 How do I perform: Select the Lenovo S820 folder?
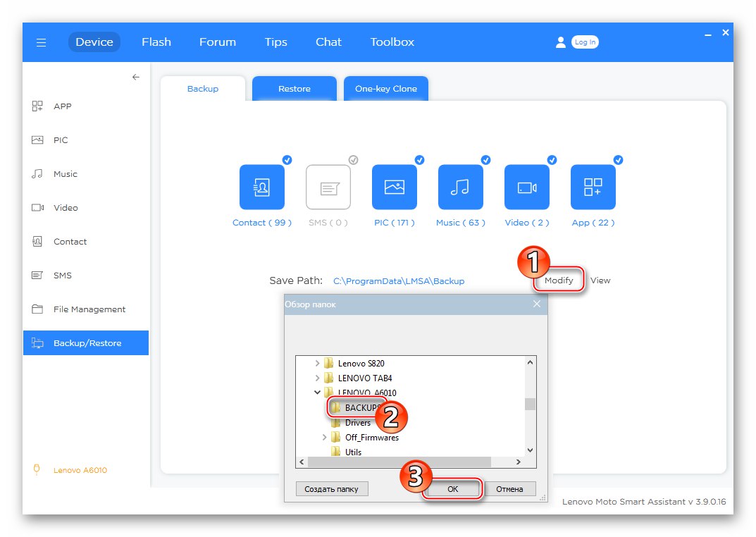coord(361,364)
